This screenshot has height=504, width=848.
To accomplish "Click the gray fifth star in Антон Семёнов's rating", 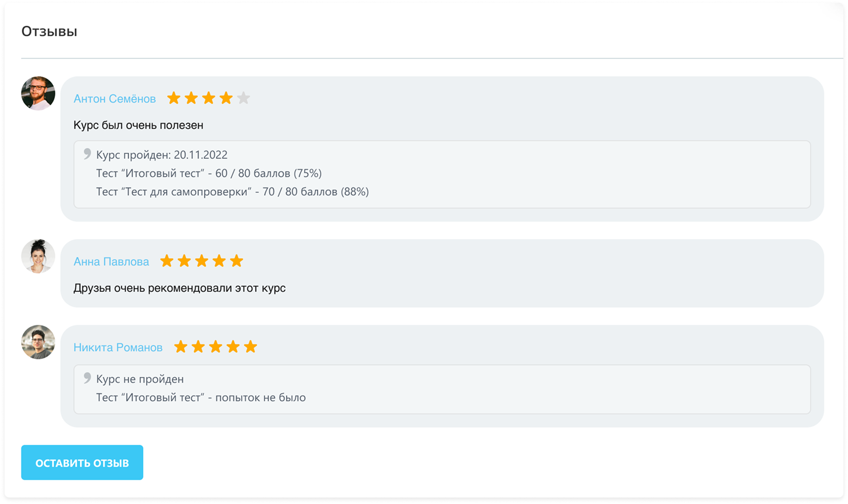I will (x=243, y=98).
